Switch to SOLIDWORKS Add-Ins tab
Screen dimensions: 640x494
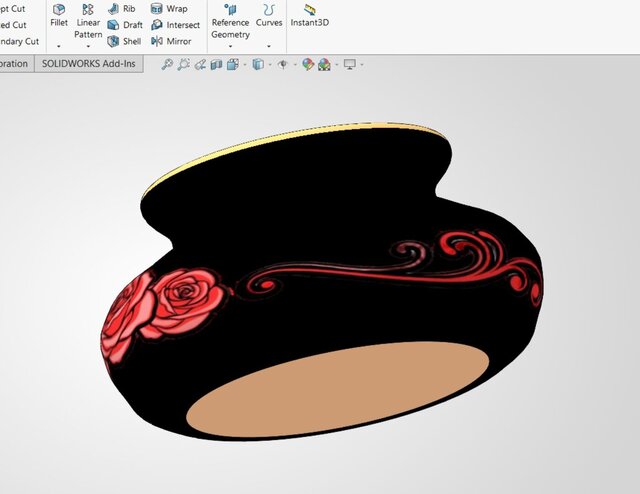coord(90,64)
